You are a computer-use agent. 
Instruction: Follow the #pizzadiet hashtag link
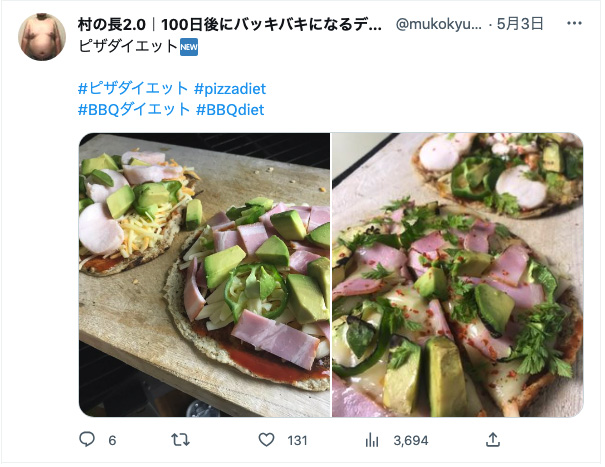tap(232, 87)
